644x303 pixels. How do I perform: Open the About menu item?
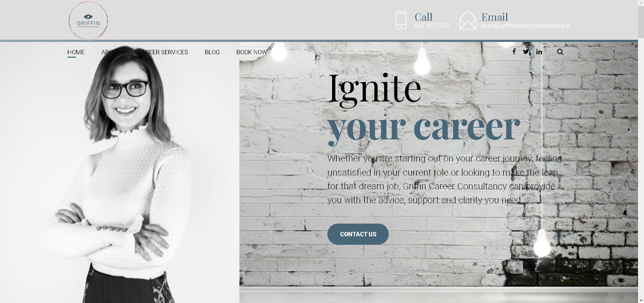coord(110,52)
